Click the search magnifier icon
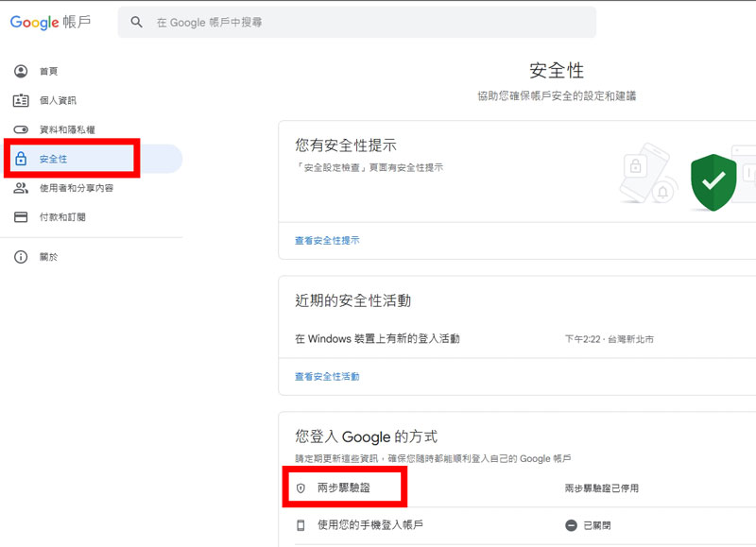The height and width of the screenshot is (547, 756). (x=136, y=22)
